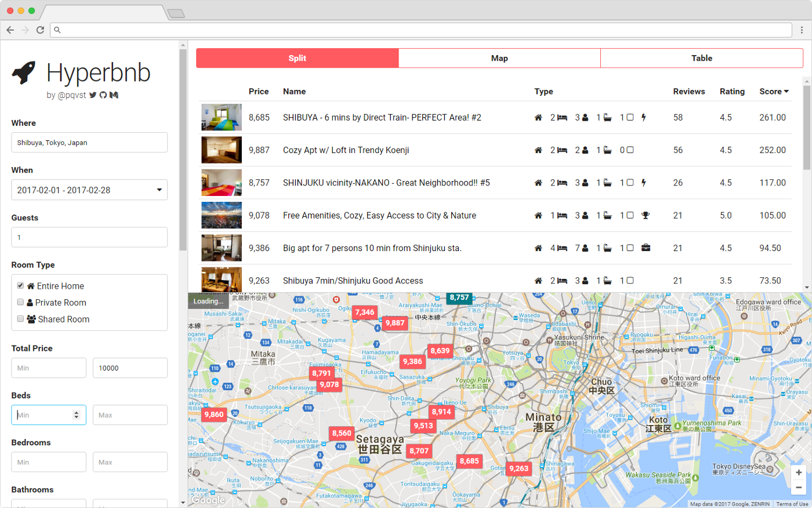Click the lightning icon in SHINJUKU vicinity row
Viewport: 812px width, 508px height.
[644, 183]
